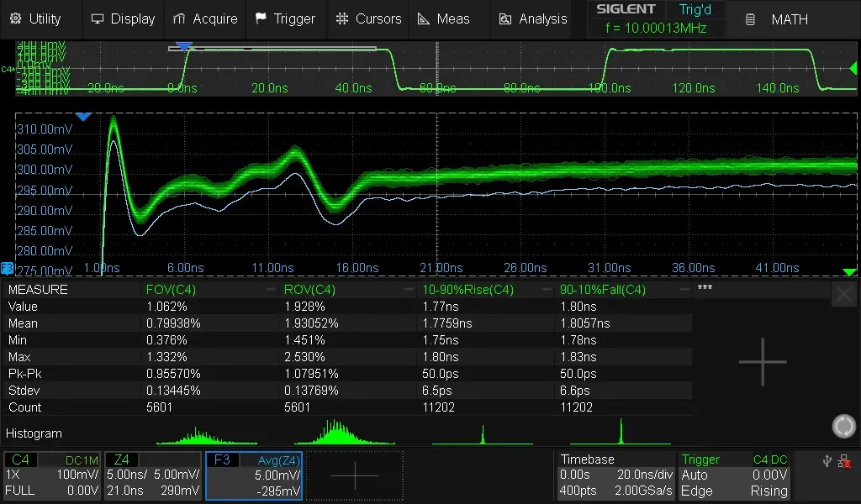Open the C4 channel settings box
Screen dimensions: 861x504
[x=54, y=475]
